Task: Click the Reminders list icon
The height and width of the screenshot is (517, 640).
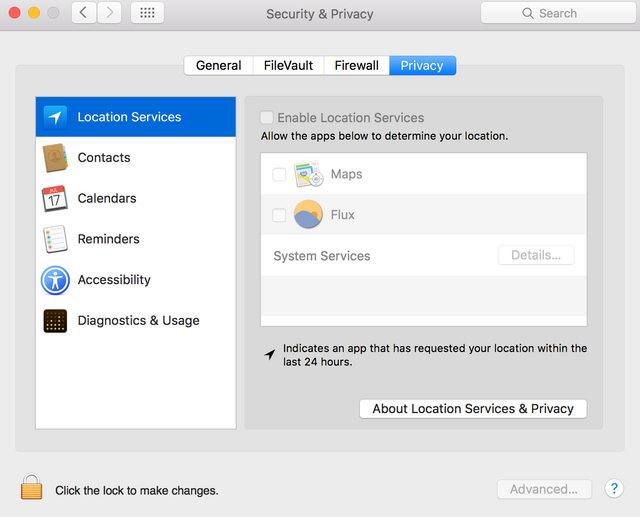Action: click(55, 239)
